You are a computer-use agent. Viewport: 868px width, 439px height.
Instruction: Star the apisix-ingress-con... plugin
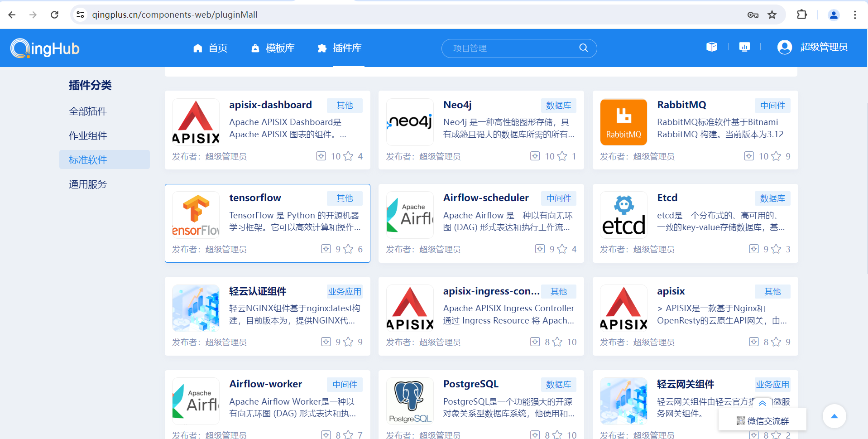(x=557, y=342)
